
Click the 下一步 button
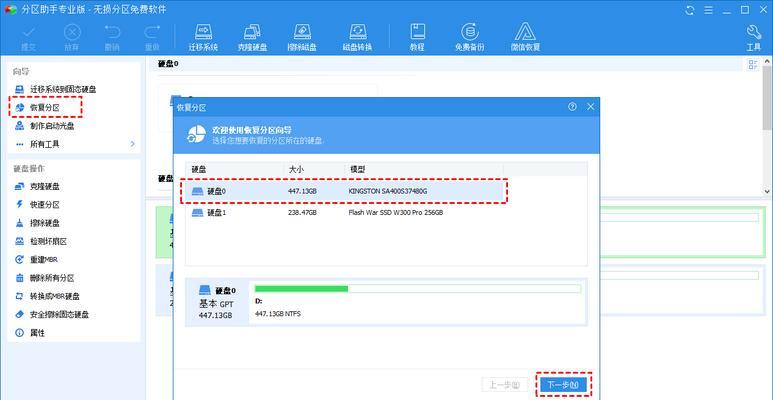(x=563, y=385)
